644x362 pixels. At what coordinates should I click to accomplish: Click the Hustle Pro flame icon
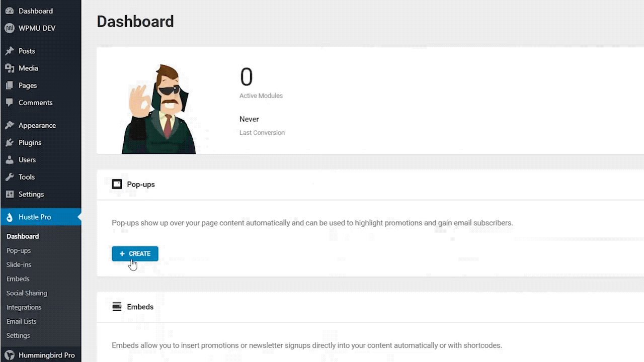(9, 217)
